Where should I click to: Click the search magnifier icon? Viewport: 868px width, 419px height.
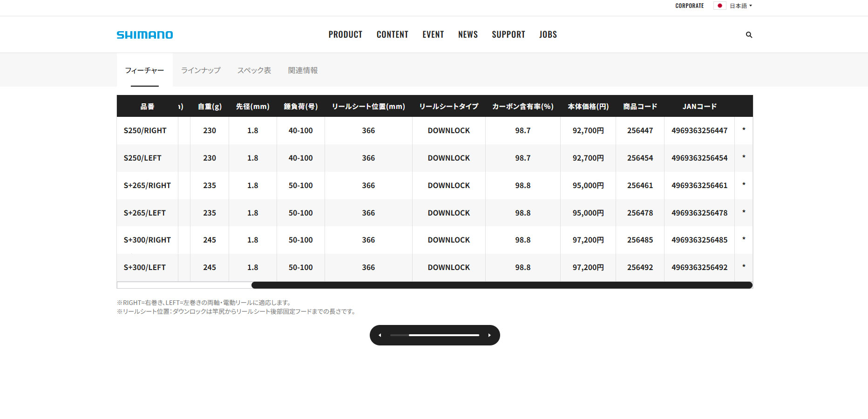749,35
